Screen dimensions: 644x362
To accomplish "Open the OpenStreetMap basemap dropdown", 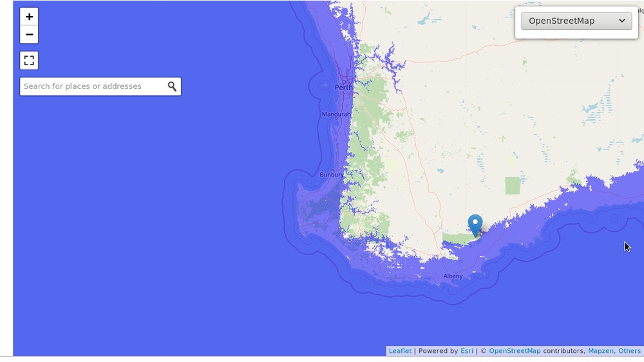I will pos(576,21).
